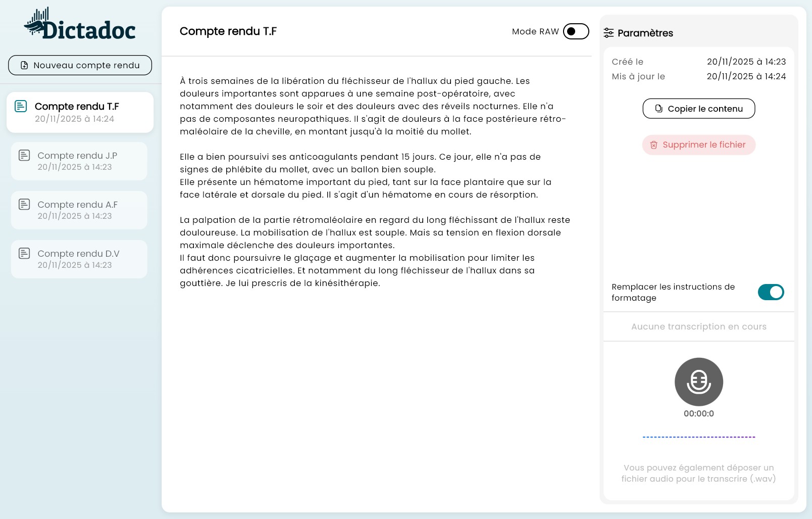Screen dimensions: 812x519
Task: Click Nouveau compte rendu
Action: click(80, 65)
